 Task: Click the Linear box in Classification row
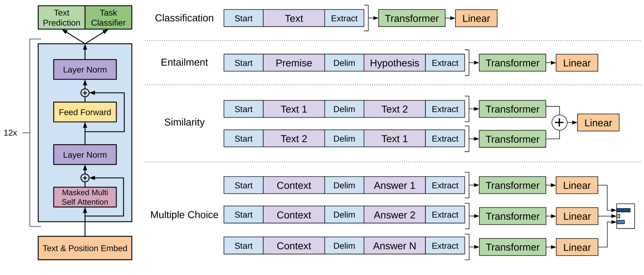click(476, 18)
